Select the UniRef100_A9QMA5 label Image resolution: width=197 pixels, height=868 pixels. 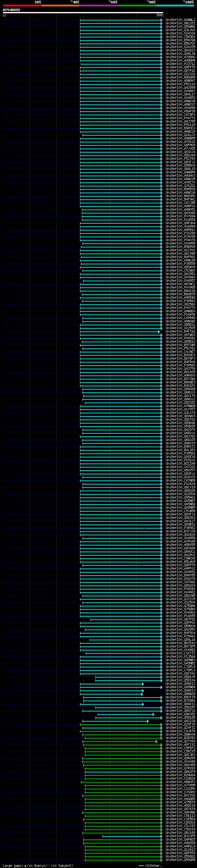pos(180,61)
